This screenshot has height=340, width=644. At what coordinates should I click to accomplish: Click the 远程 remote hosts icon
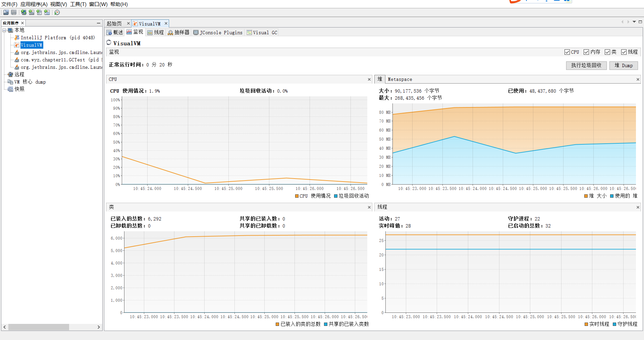[x=10, y=75]
